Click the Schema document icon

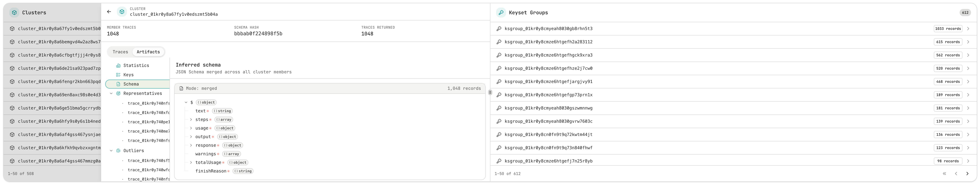118,84
